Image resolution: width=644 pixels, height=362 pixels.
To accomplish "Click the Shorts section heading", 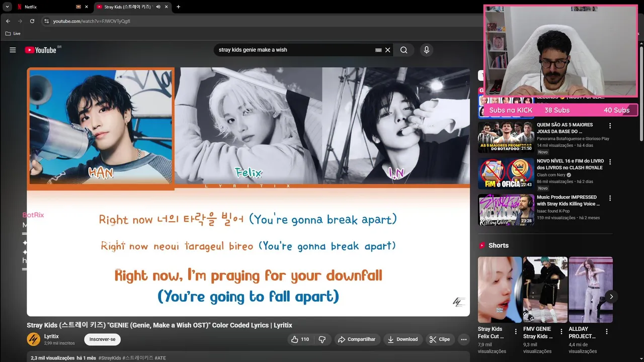I will point(498,245).
